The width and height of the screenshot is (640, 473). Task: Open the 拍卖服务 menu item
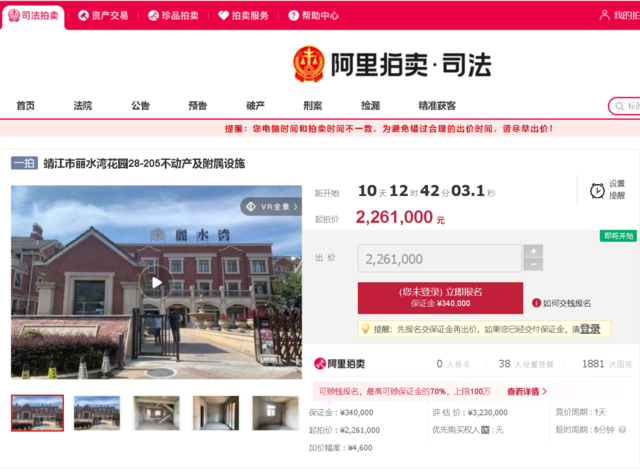pyautogui.click(x=244, y=16)
